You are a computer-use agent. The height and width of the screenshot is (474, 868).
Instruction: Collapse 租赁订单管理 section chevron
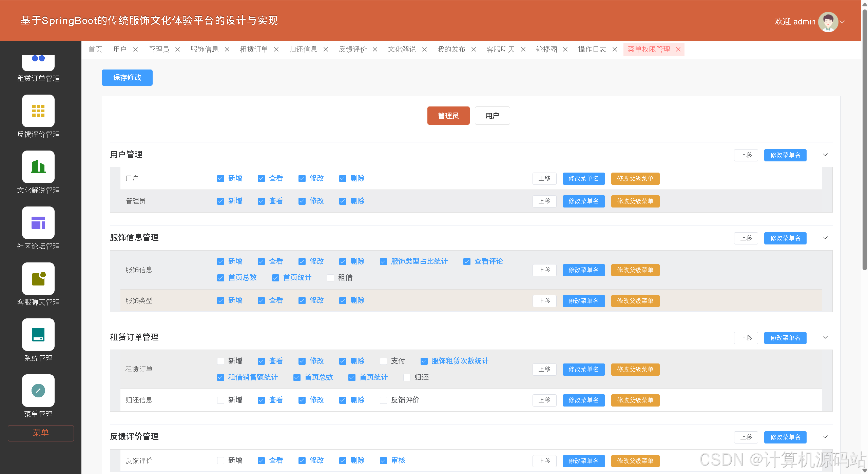(x=825, y=338)
